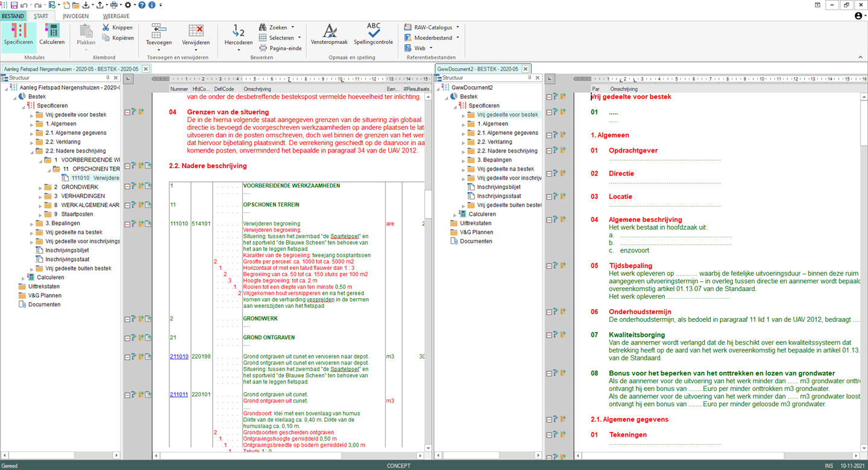Image resolution: width=868 pixels, height=470 pixels.
Task: Switch to the WEERGAVE ribbon tab
Action: tap(116, 16)
